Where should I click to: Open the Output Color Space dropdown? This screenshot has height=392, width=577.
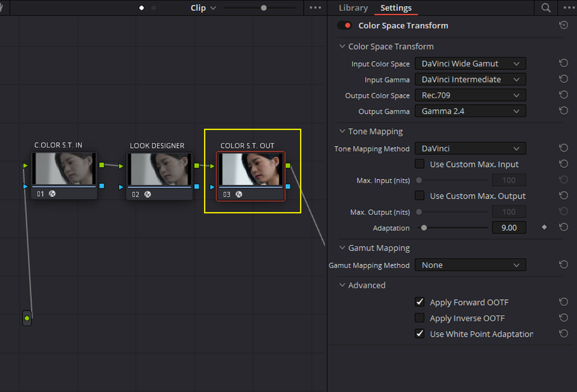coord(470,95)
